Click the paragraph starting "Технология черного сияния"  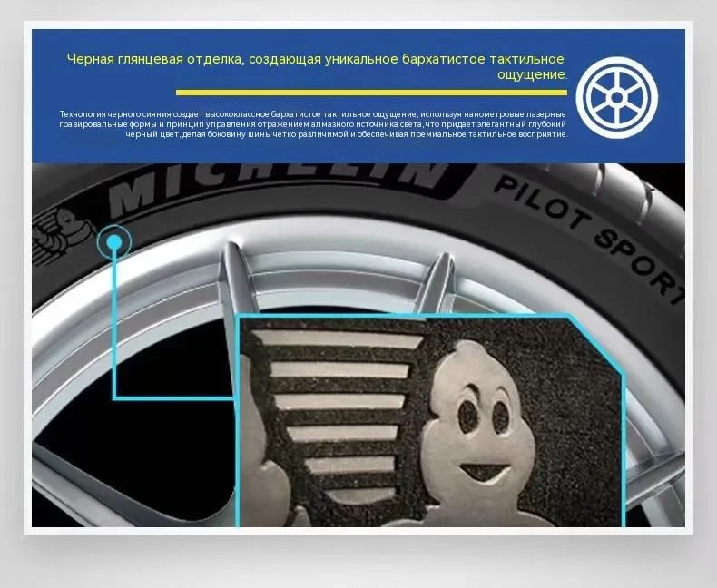pyautogui.click(x=313, y=124)
